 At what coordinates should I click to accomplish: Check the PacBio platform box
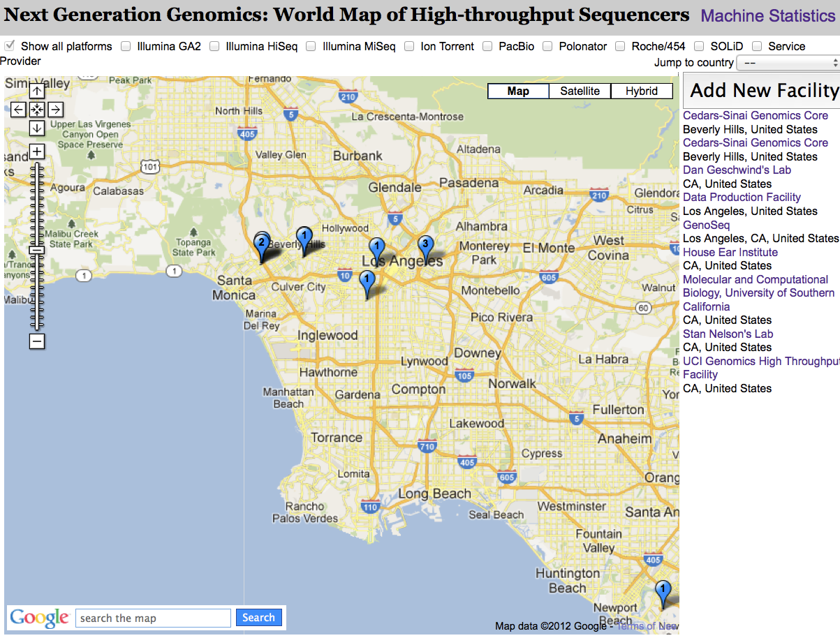[487, 46]
